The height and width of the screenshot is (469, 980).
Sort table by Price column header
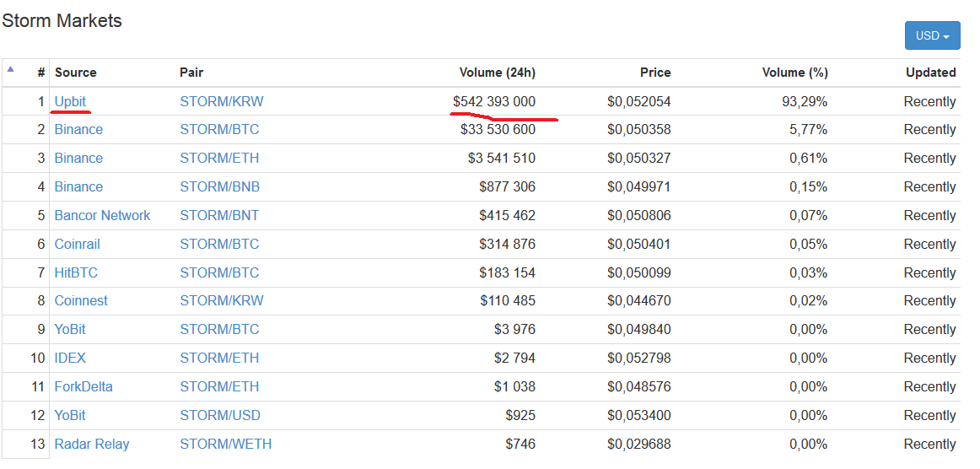coord(655,73)
